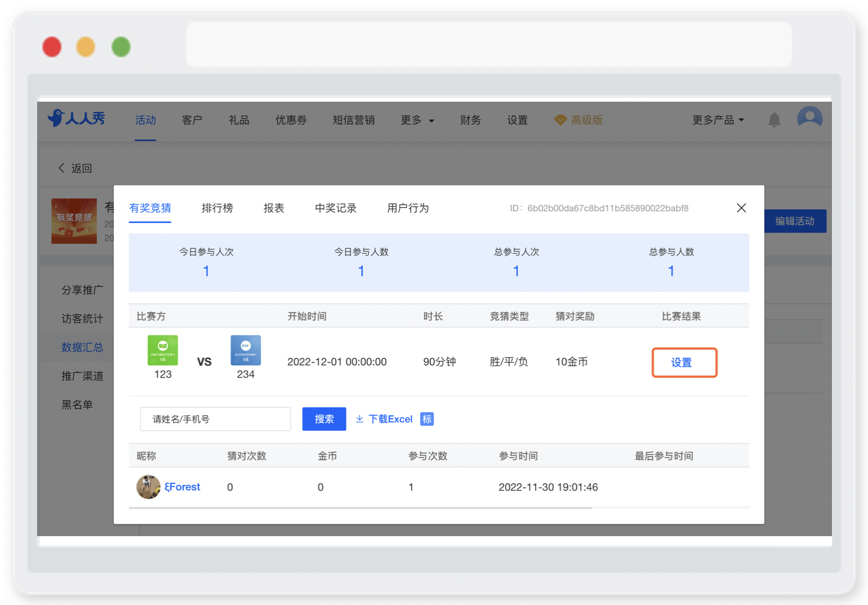The image size is (868, 605).
Task: Open 客户 in top navigation
Action: pos(192,120)
